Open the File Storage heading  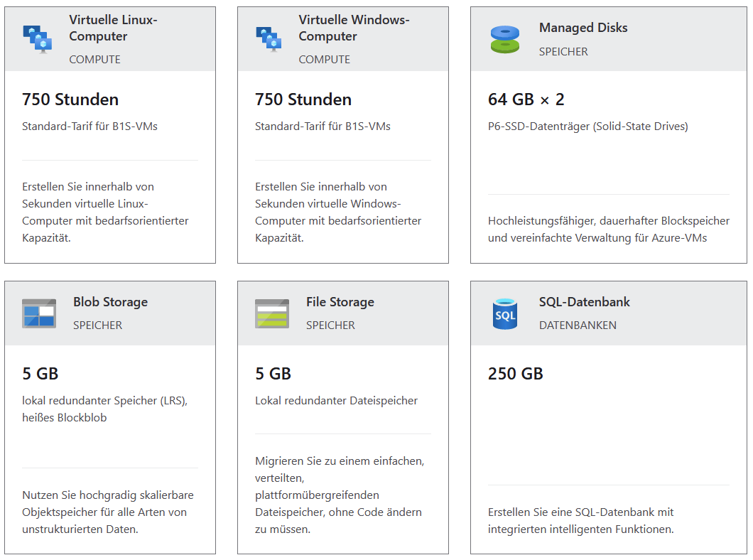pyautogui.click(x=340, y=302)
